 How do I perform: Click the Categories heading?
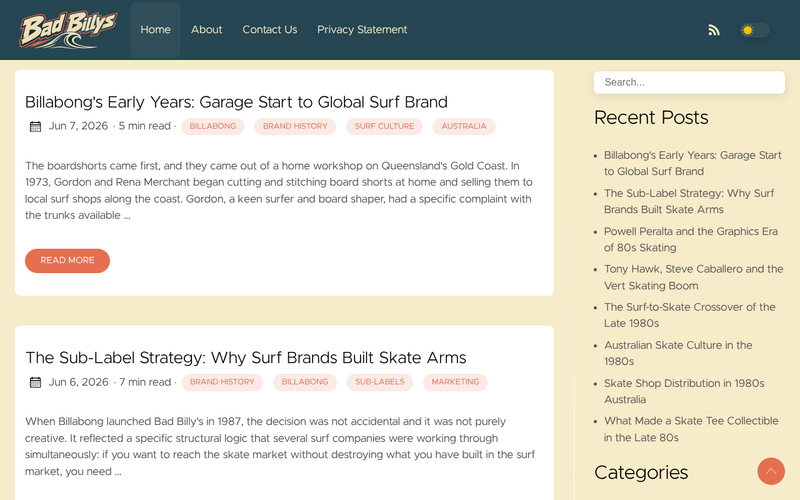(x=641, y=473)
